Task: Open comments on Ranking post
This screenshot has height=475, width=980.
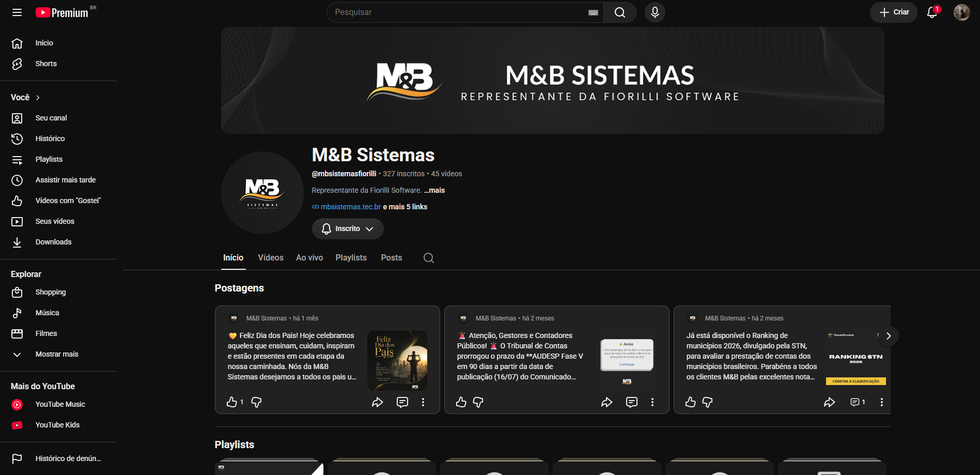Action: [x=858, y=402]
